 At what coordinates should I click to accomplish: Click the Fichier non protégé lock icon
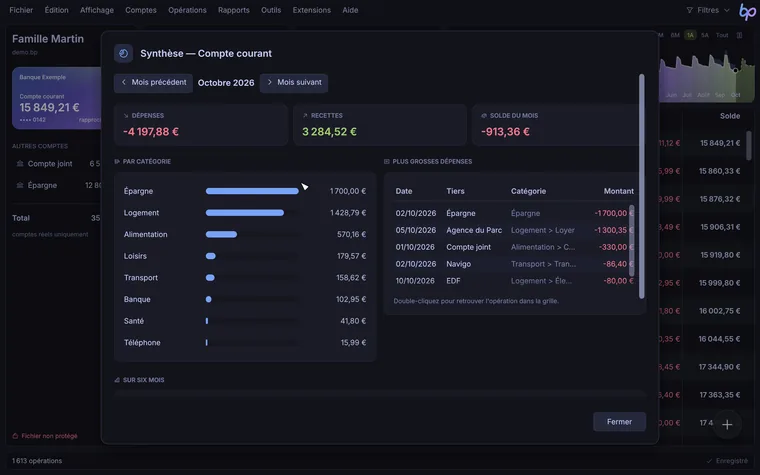tap(15, 436)
